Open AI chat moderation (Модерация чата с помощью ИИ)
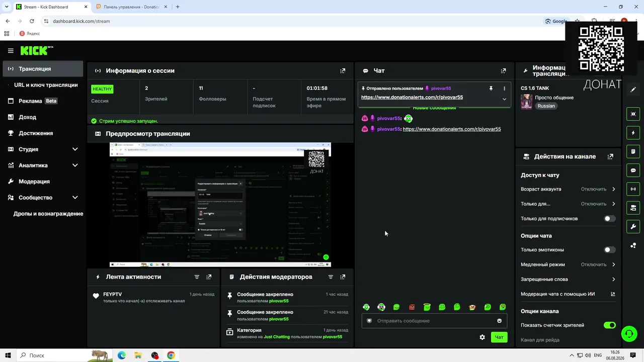Image resolution: width=644 pixels, height=362 pixels. coord(568,294)
